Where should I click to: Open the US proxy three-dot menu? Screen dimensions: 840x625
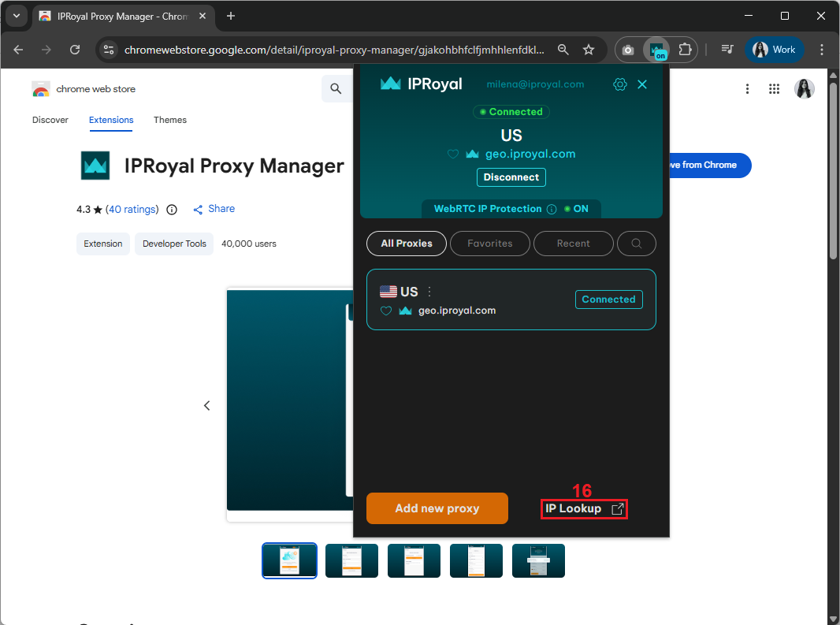tap(429, 292)
